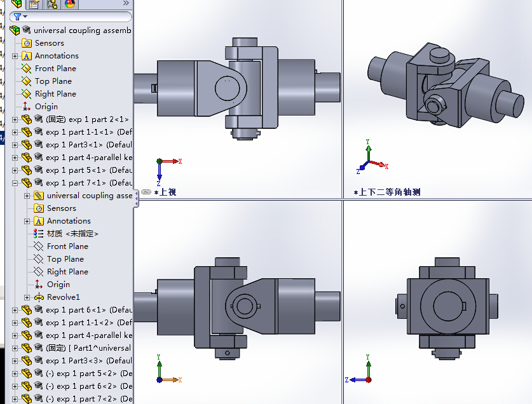Click the nested Annotations folder icon under part 7

point(39,221)
